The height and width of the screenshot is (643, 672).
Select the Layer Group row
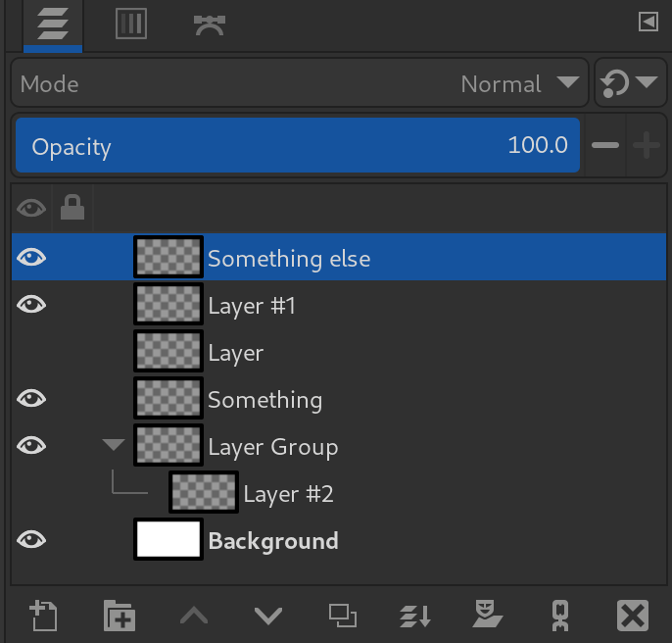click(x=339, y=446)
